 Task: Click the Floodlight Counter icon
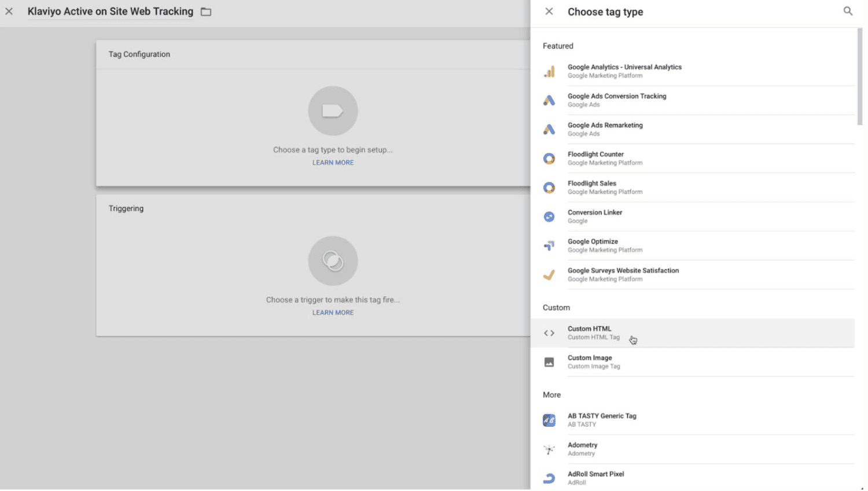coord(549,158)
